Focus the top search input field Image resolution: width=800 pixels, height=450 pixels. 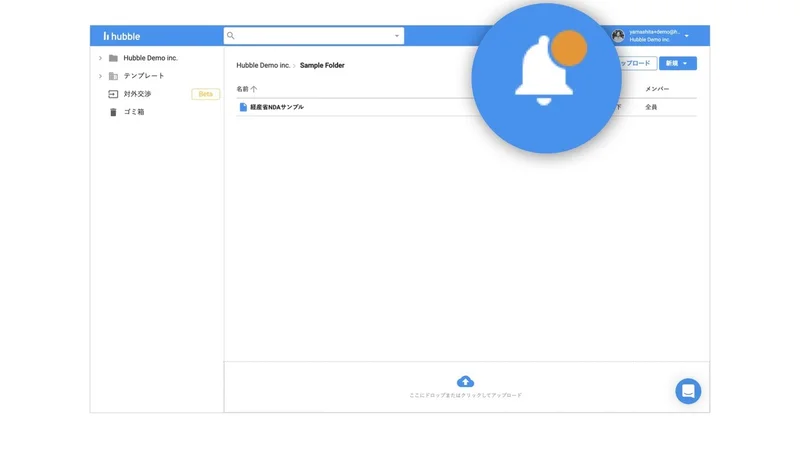314,36
